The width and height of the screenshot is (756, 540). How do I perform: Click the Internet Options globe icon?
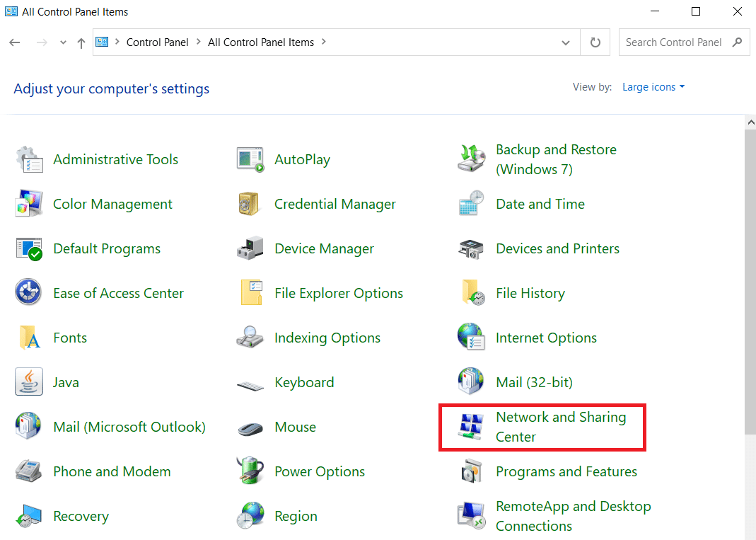(x=471, y=338)
